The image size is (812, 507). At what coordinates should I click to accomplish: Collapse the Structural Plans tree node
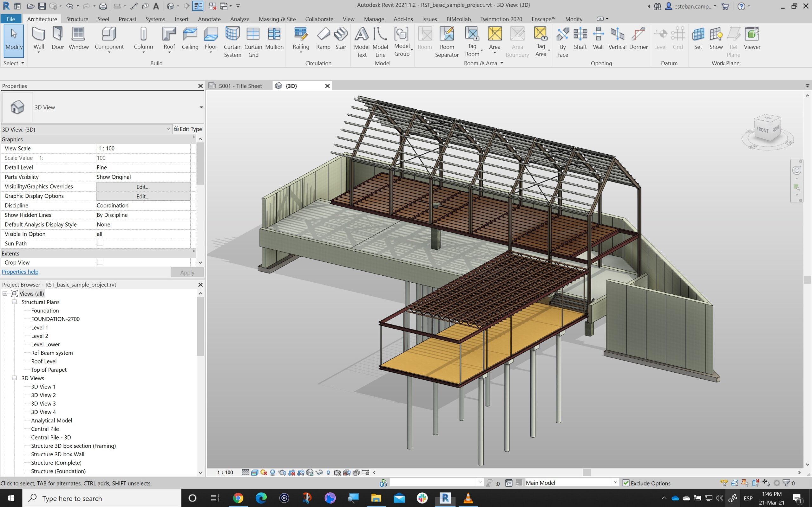14,302
